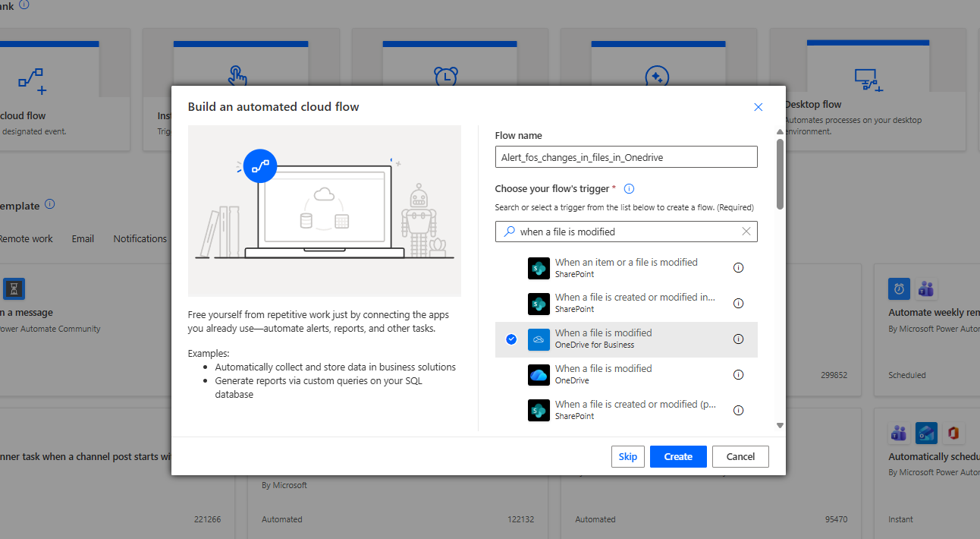
Task: Click SharePoint icon for item or file modified
Action: pyautogui.click(x=539, y=268)
